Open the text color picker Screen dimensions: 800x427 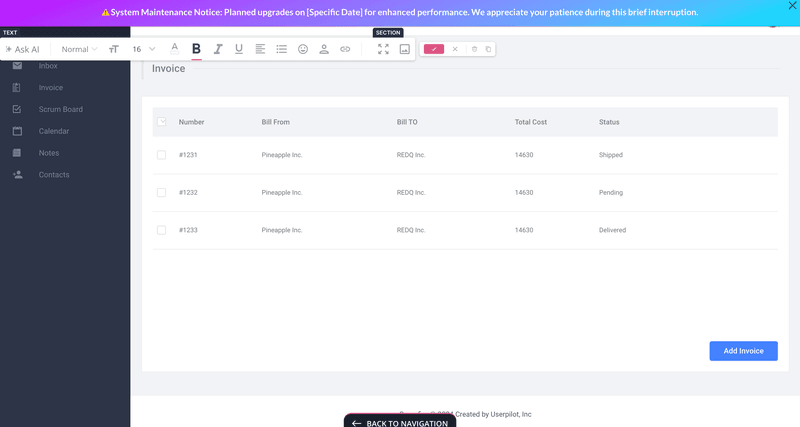175,49
